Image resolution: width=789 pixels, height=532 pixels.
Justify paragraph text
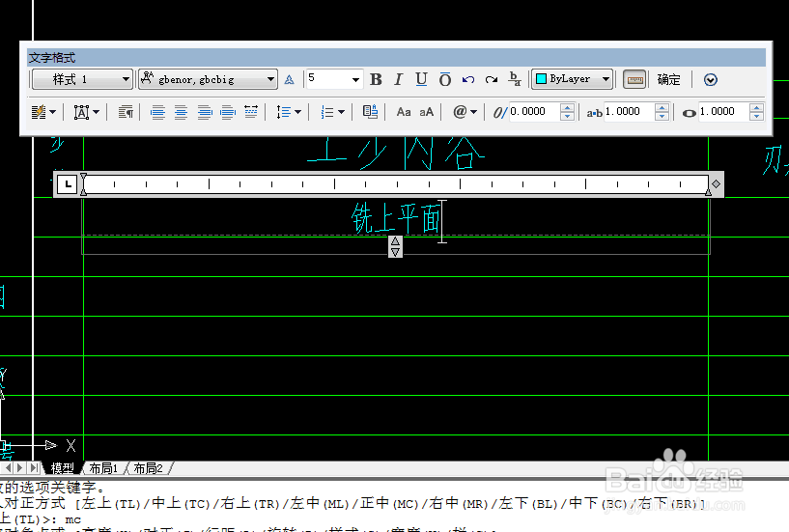pyautogui.click(x=228, y=112)
